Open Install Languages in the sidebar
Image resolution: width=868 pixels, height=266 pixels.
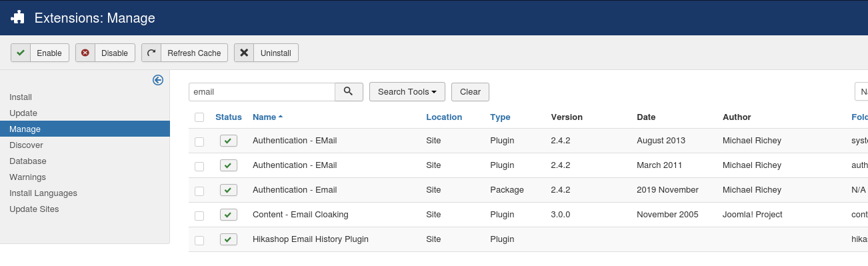point(43,193)
